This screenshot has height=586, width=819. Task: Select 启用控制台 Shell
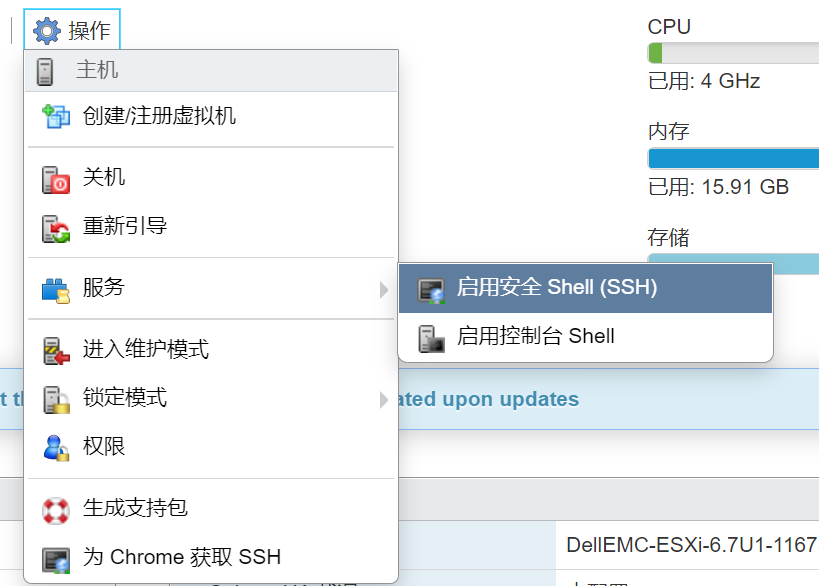coord(535,337)
